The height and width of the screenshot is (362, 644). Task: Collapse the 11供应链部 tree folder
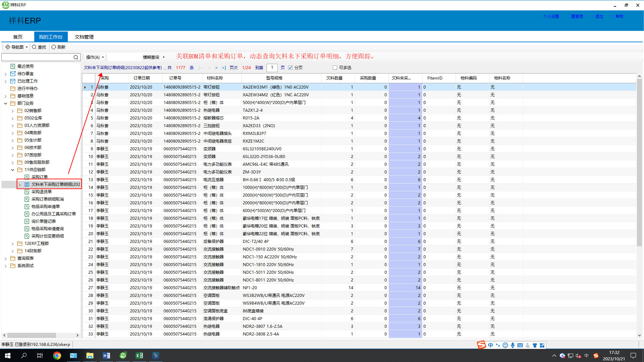click(x=13, y=170)
